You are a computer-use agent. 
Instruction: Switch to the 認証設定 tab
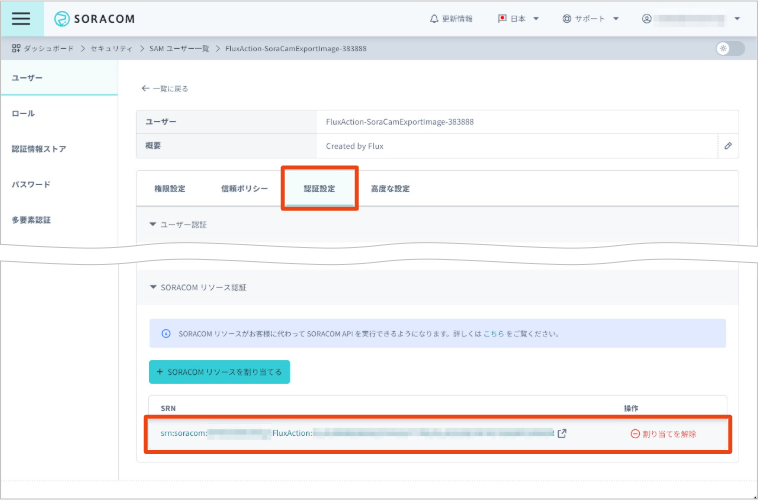(x=320, y=189)
